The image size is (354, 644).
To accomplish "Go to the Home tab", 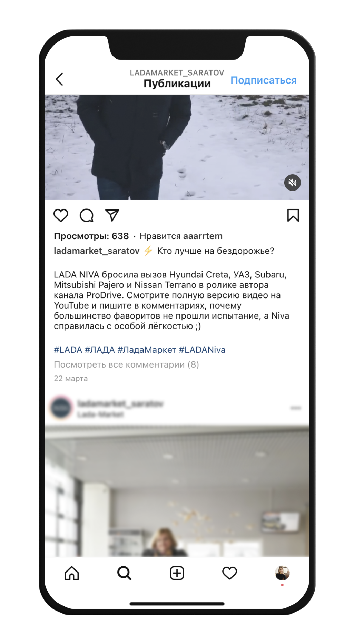I will [72, 573].
